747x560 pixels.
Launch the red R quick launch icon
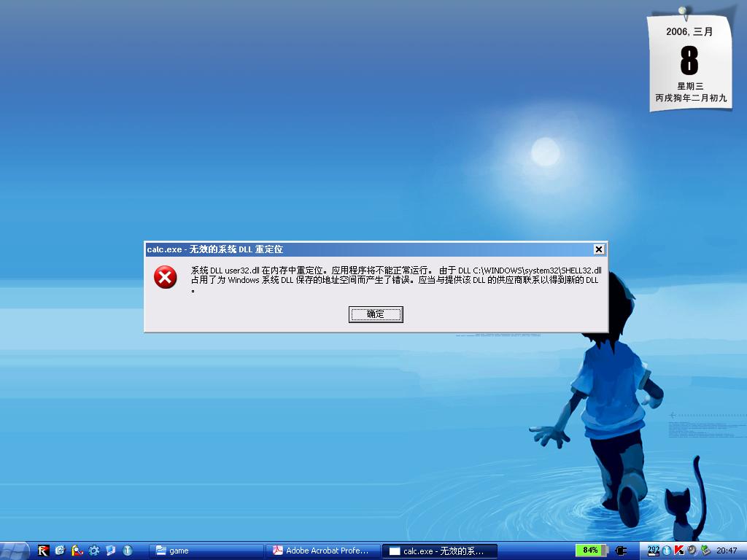click(x=44, y=551)
